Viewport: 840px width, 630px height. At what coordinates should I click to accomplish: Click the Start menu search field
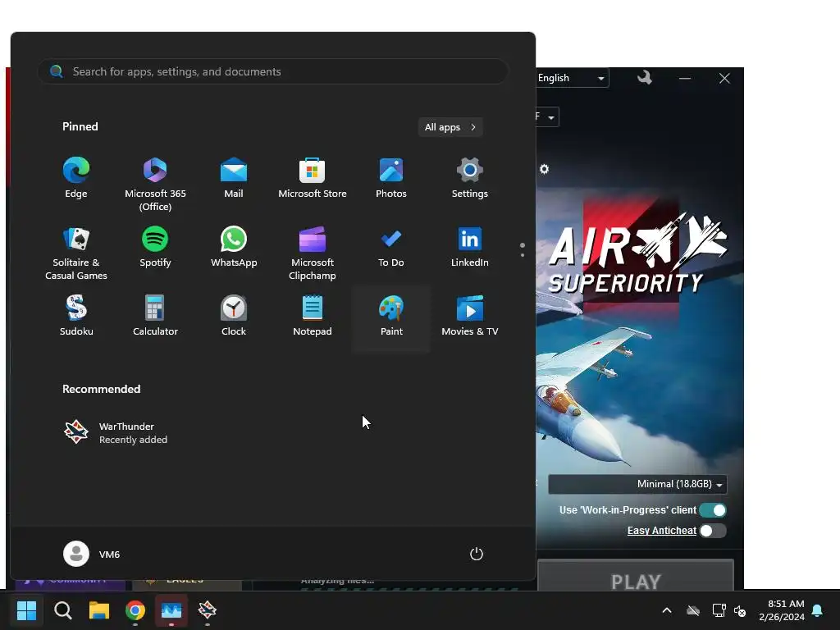273,72
